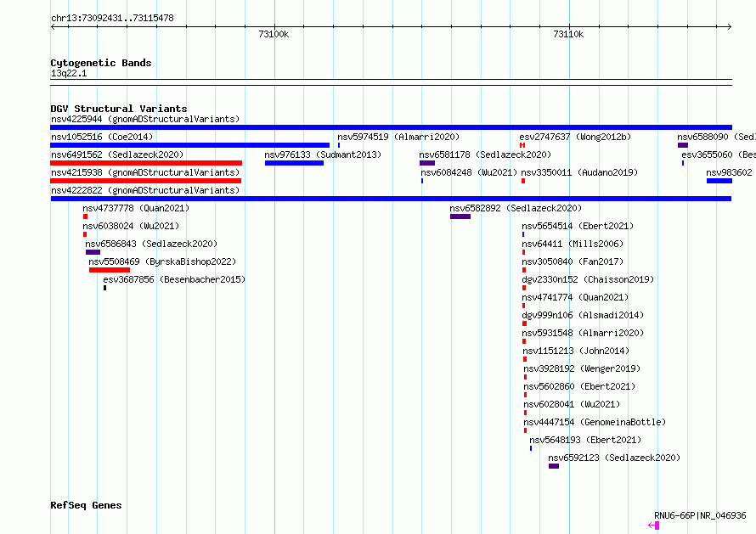
Task: Open the esv2747637 (Wong2012b) variant label
Action: (x=575, y=137)
